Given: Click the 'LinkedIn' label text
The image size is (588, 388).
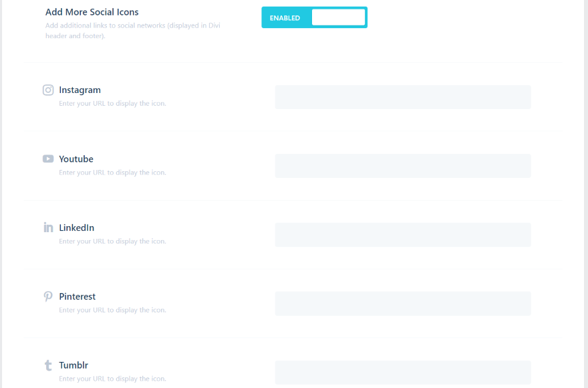Looking at the screenshot, I should [76, 227].
